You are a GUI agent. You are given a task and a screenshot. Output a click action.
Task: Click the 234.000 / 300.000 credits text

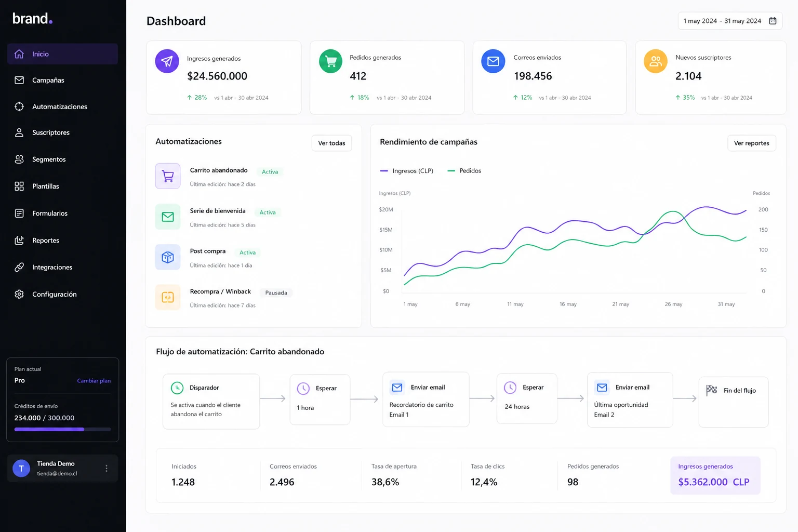pyautogui.click(x=44, y=418)
